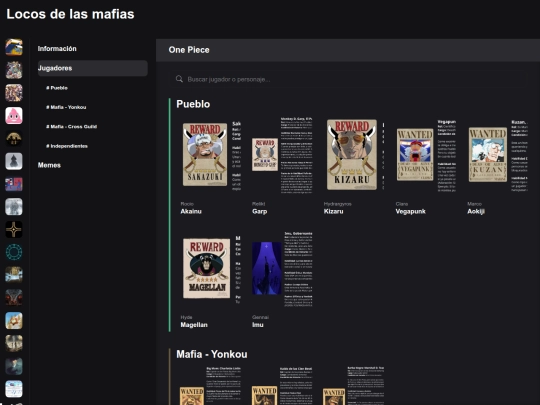Click the Locos de las mafias title
This screenshot has width=540, height=405.
70,14
